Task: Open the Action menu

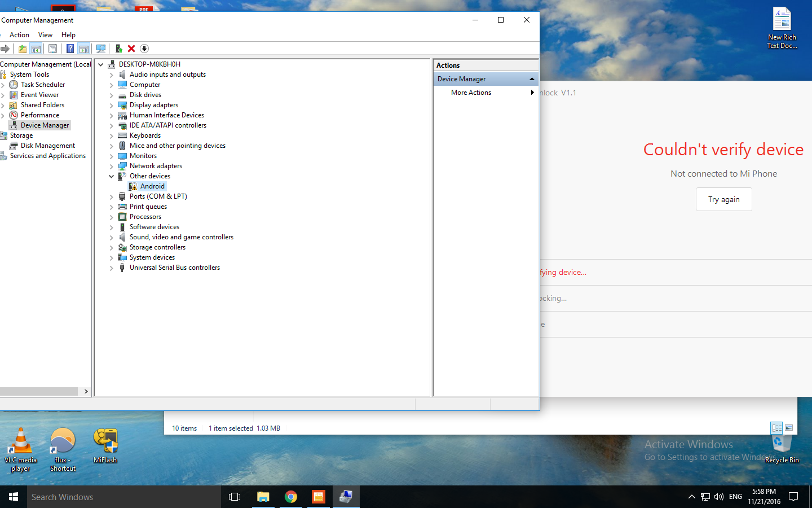Action: coord(19,35)
